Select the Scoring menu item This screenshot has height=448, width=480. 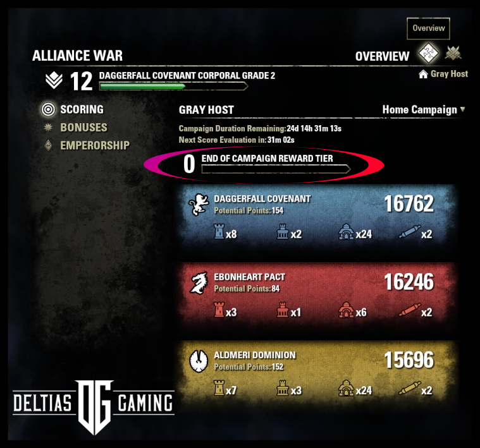click(x=82, y=109)
